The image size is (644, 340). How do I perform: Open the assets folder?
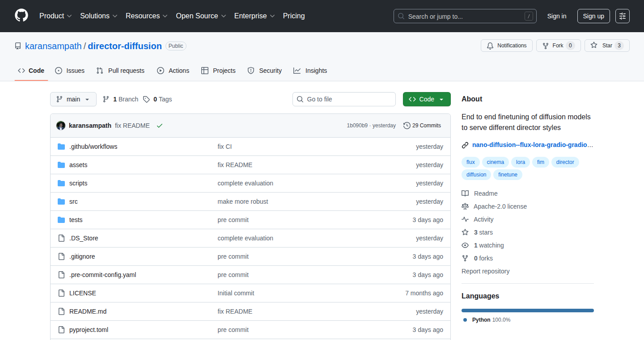point(78,165)
